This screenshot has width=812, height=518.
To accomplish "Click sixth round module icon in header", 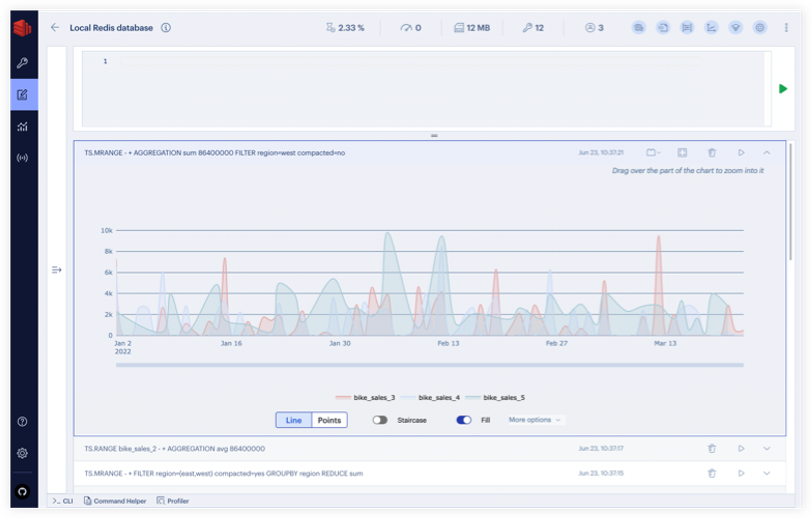I will pos(760,28).
